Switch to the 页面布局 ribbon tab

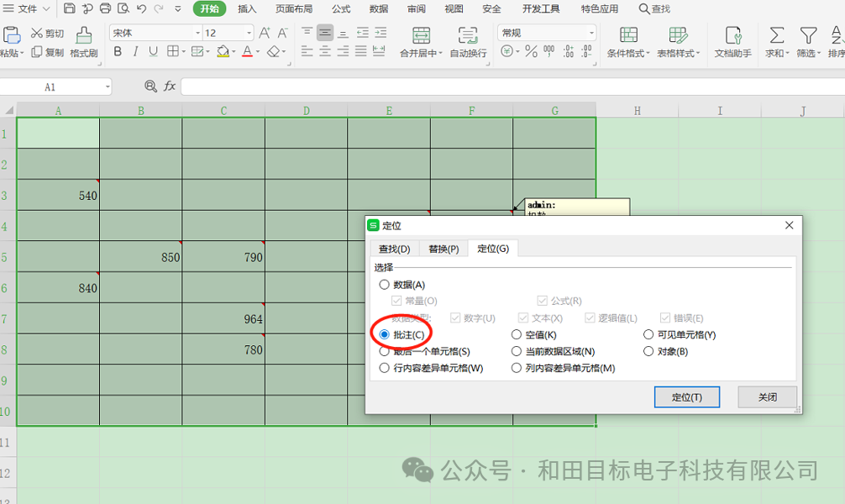(x=294, y=8)
